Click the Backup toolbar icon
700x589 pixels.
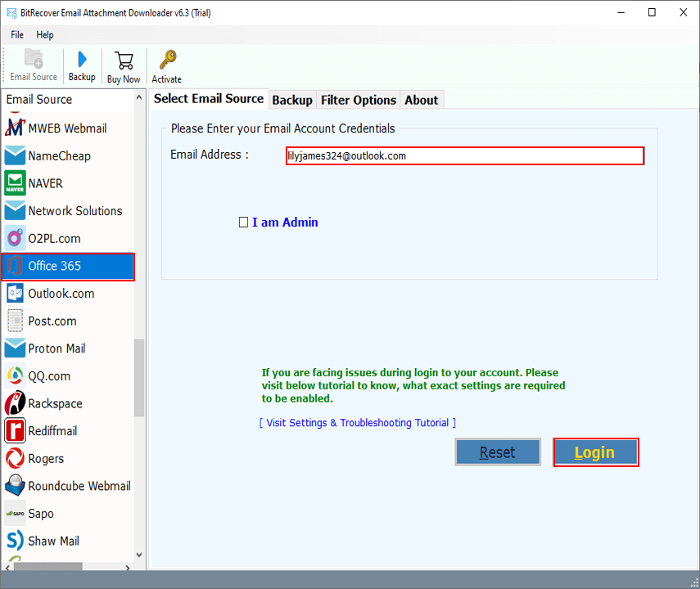(x=82, y=65)
